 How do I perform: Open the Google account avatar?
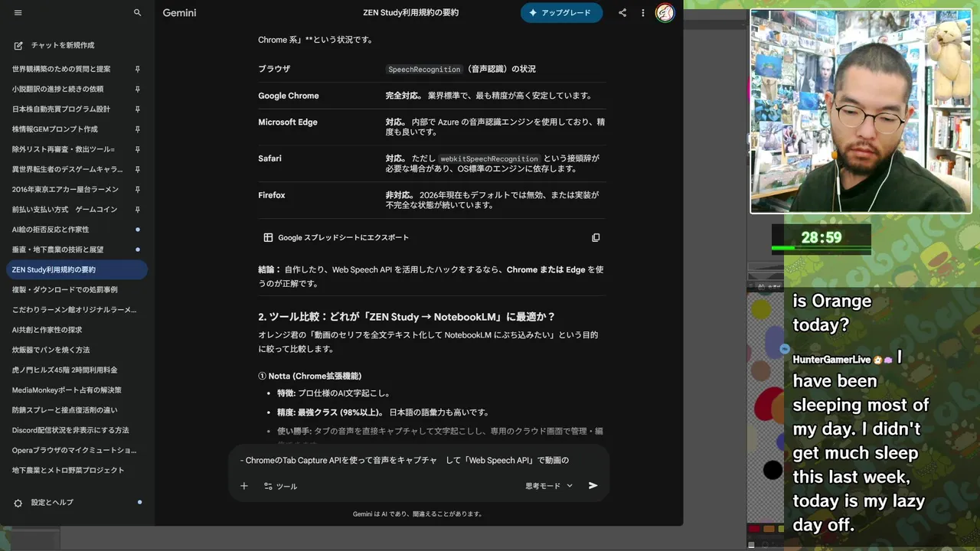pyautogui.click(x=665, y=13)
